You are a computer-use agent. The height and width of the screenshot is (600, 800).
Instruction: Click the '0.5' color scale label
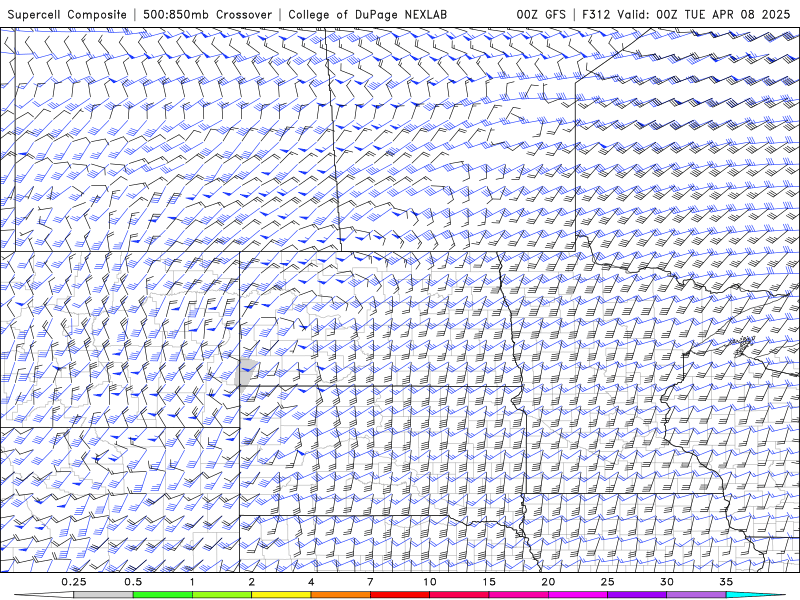coord(133,582)
